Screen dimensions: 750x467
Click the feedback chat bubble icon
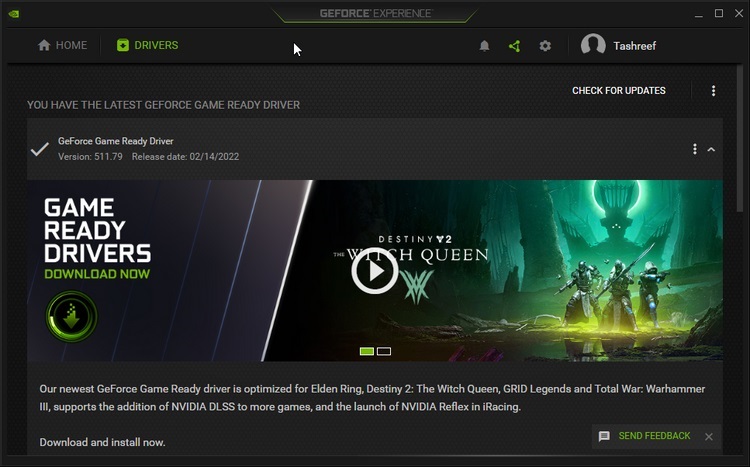pos(604,436)
